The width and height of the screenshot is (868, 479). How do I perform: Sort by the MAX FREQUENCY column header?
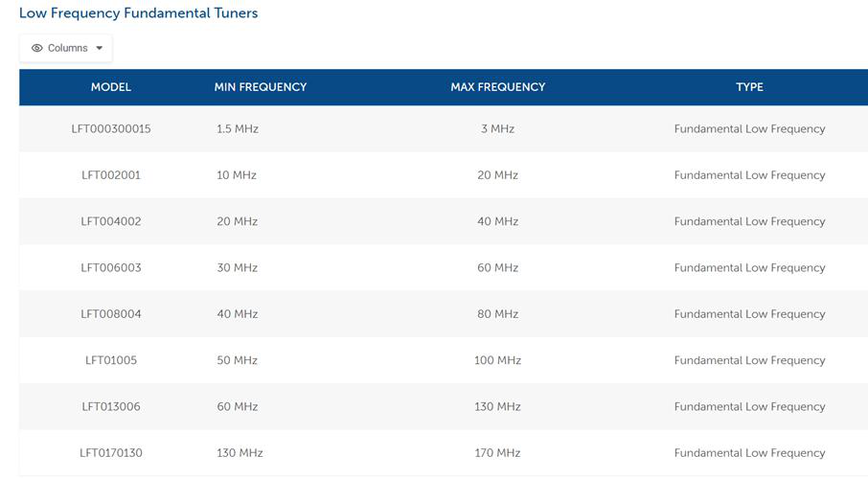pyautogui.click(x=497, y=87)
